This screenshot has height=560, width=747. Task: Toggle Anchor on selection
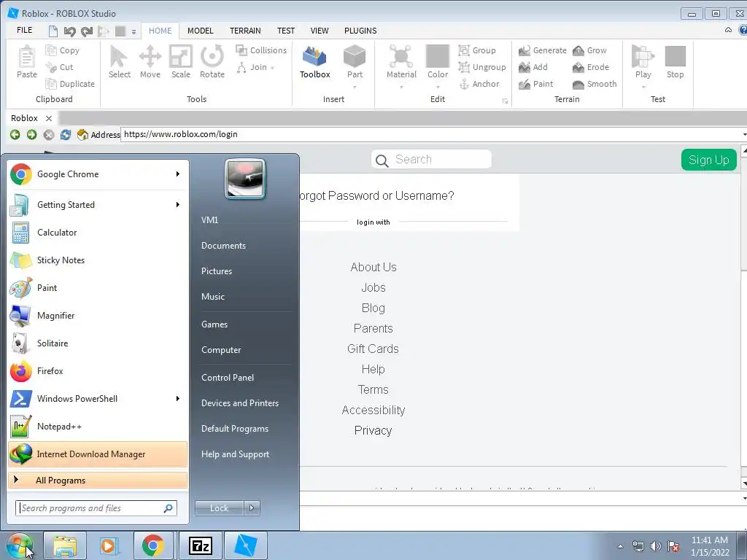point(479,84)
